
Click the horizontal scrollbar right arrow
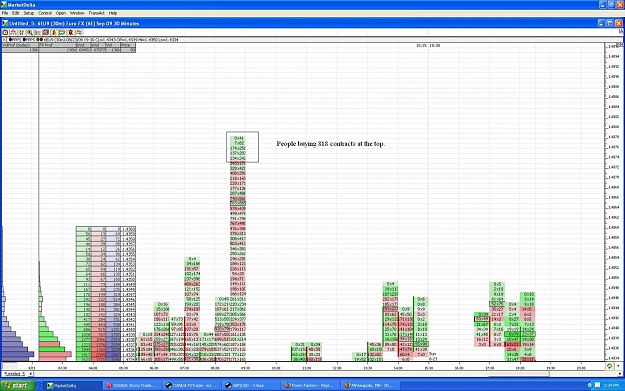620,374
